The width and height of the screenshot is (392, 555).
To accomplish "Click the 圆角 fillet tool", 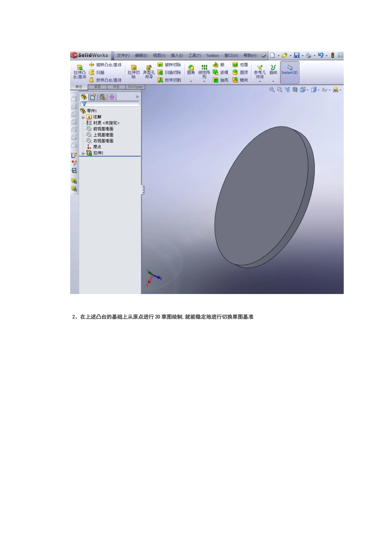I will (x=191, y=70).
